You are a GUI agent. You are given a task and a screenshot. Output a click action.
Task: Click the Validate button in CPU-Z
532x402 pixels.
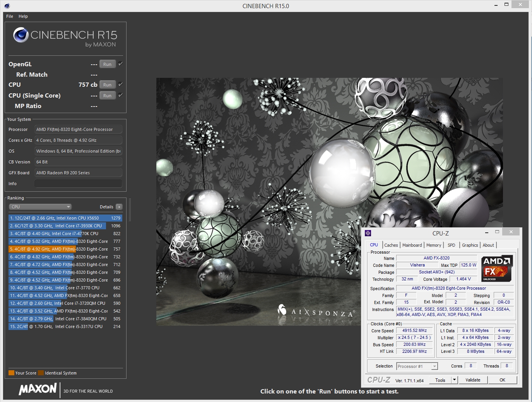(473, 380)
